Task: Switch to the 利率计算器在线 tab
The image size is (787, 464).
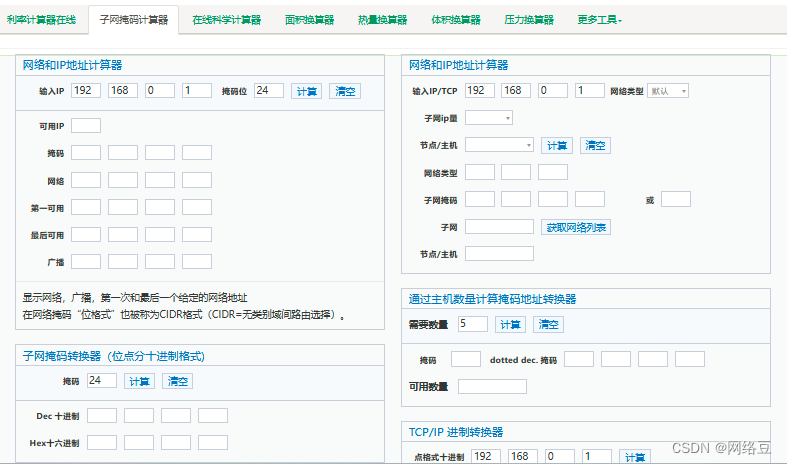Action: 40,19
